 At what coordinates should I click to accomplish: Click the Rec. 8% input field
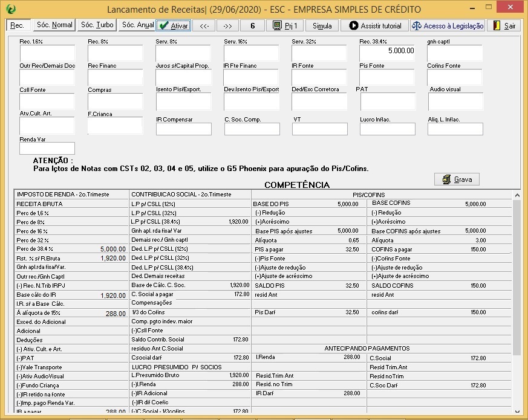116,53
